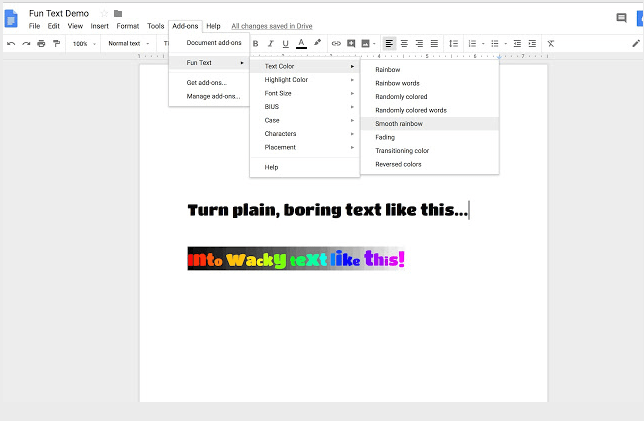Open the Normal text style dropdown

pyautogui.click(x=126, y=44)
